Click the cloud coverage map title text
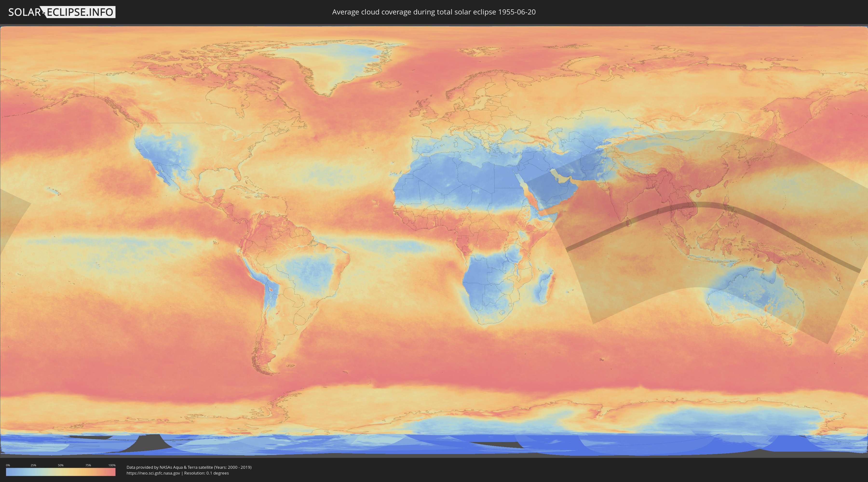This screenshot has height=482, width=868. coord(434,12)
